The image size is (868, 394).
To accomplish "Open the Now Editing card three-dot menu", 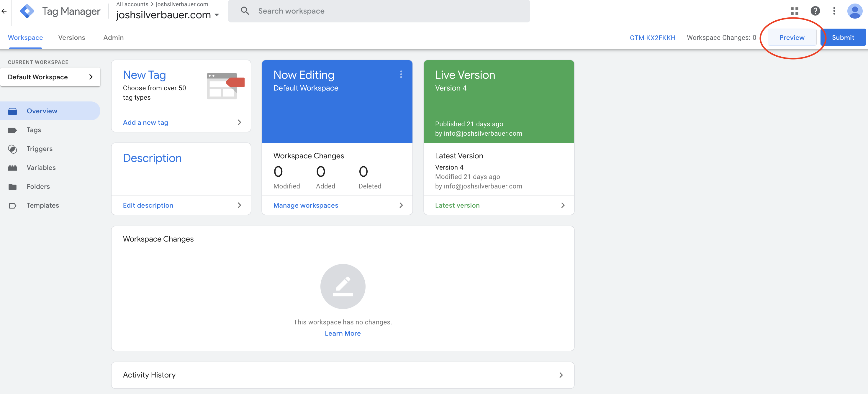I will (401, 74).
